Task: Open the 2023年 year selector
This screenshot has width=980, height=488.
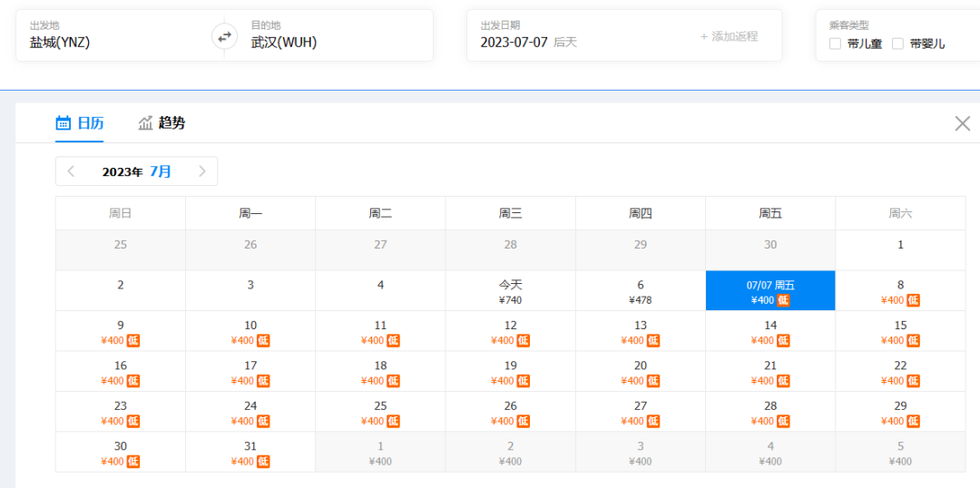Action: click(122, 171)
